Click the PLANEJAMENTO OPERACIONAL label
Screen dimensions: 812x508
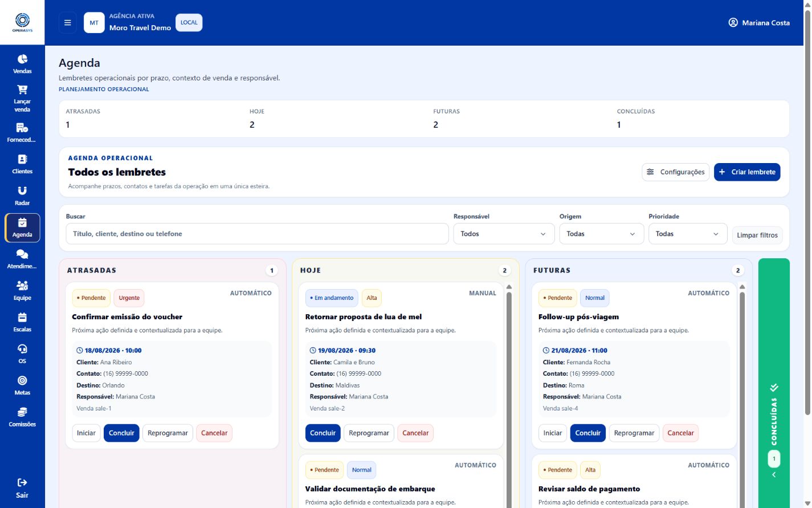[x=104, y=90]
